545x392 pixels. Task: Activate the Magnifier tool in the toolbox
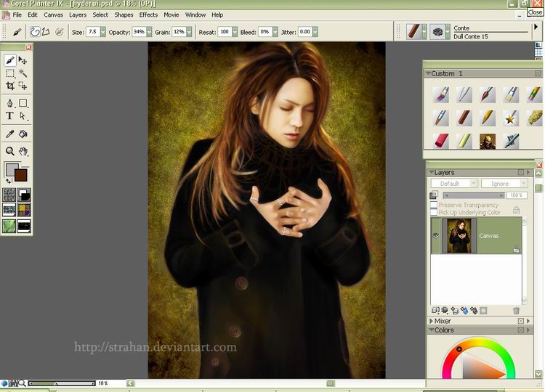pos(10,151)
